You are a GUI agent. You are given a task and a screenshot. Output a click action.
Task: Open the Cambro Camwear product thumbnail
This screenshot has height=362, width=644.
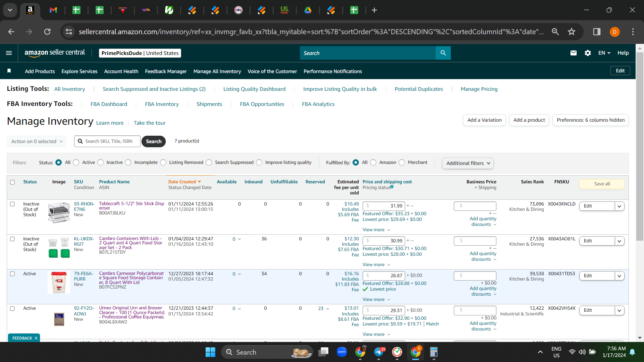coord(59,282)
